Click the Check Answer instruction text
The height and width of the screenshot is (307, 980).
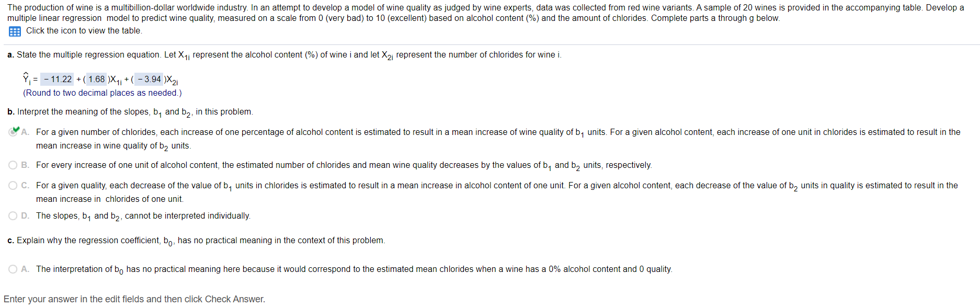click(x=135, y=299)
